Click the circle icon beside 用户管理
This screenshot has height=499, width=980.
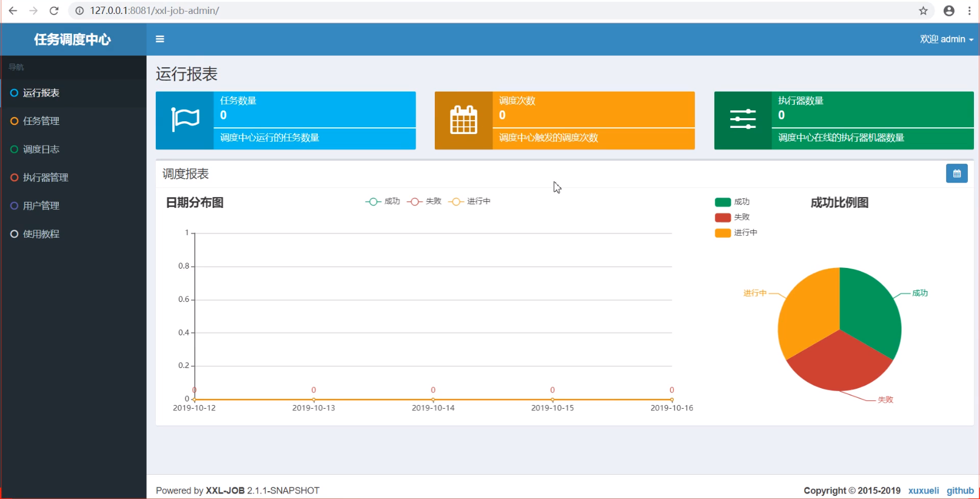click(14, 206)
